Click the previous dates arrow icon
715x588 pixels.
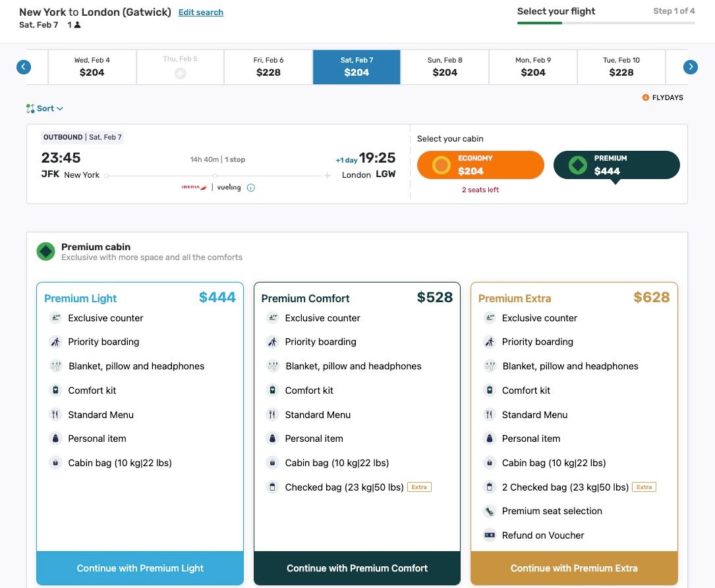tap(24, 67)
